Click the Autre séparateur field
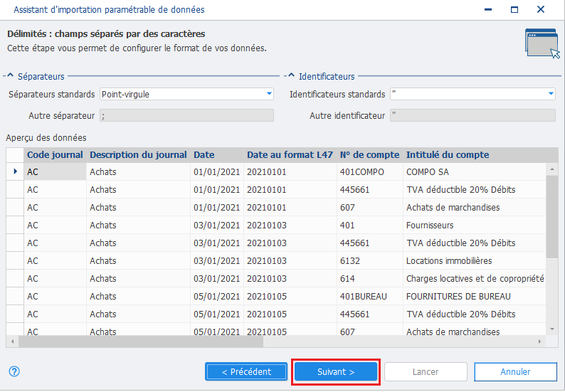 (x=186, y=115)
